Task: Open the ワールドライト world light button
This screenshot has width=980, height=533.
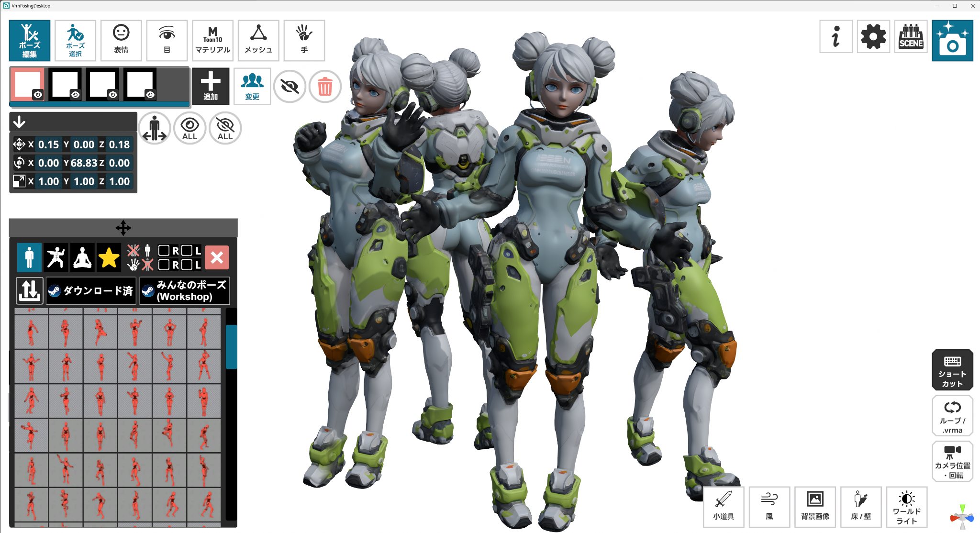Action: tap(906, 507)
